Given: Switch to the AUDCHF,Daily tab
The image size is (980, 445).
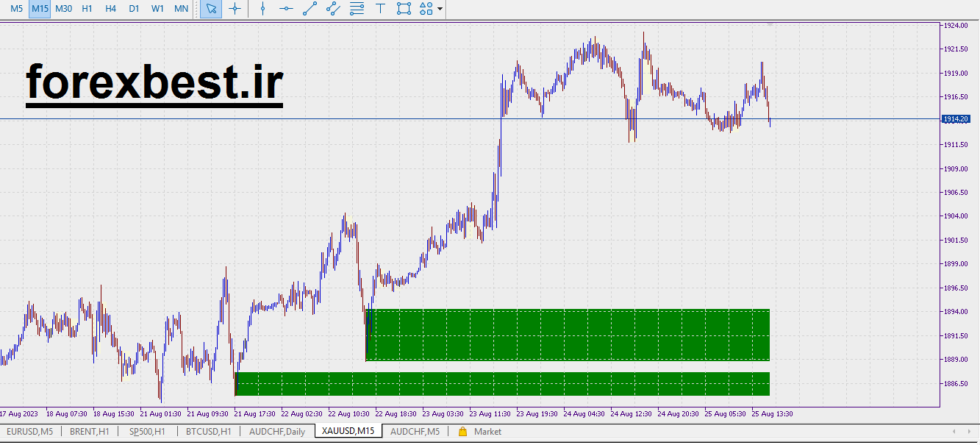Looking at the screenshot, I should pos(278,432).
